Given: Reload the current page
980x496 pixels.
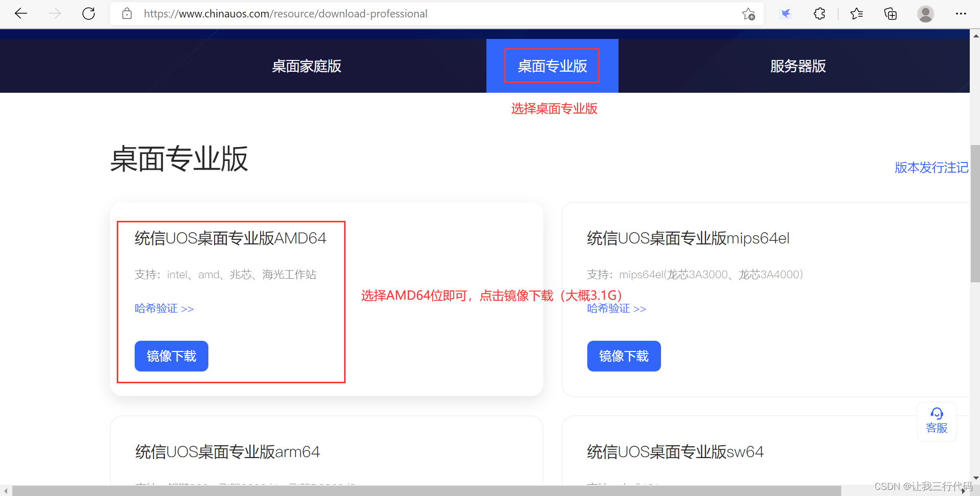Looking at the screenshot, I should (x=89, y=14).
